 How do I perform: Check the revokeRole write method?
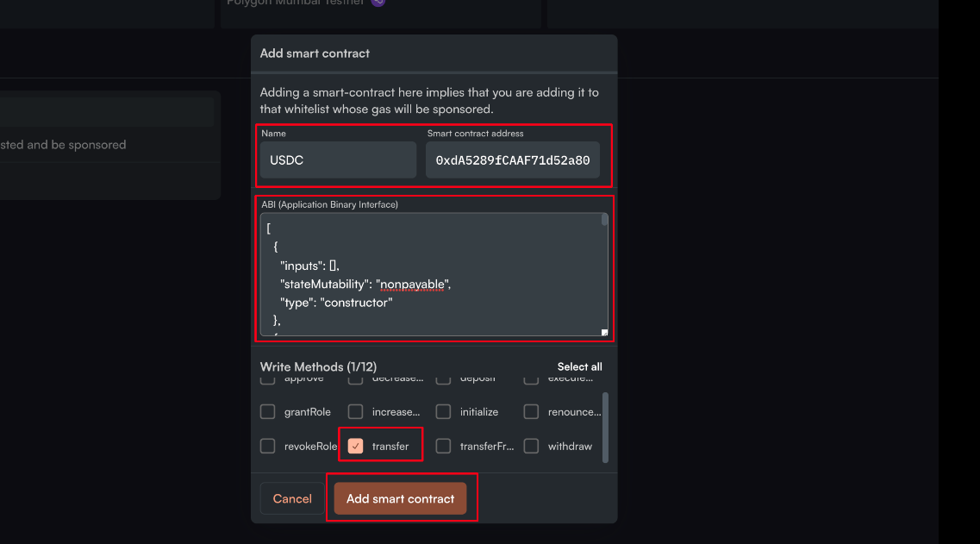point(268,446)
